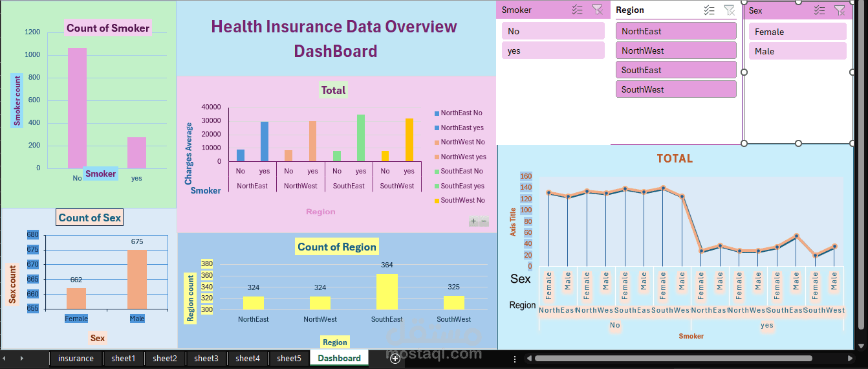Viewport: 868px width, 369px height.
Task: Select the 'No' Smoker slicer item
Action: pos(553,31)
